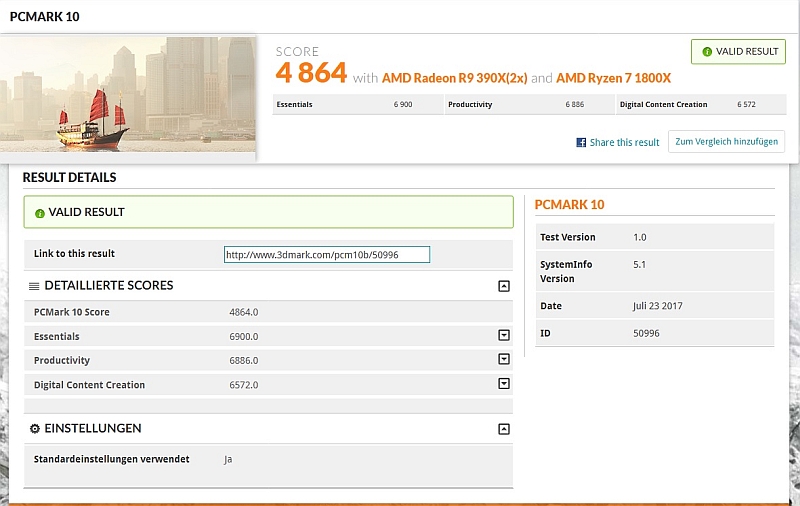This screenshot has width=800, height=506.
Task: Click the Link to this result label
Action: (74, 254)
